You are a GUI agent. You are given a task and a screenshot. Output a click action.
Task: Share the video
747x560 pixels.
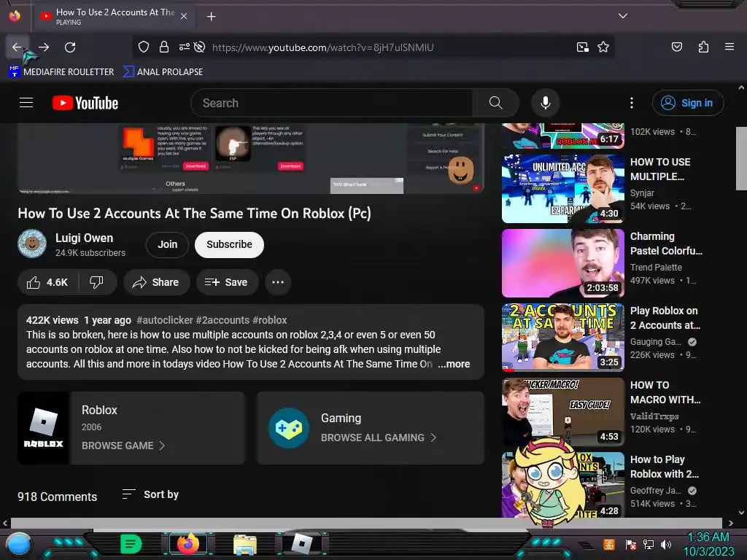[x=156, y=282]
